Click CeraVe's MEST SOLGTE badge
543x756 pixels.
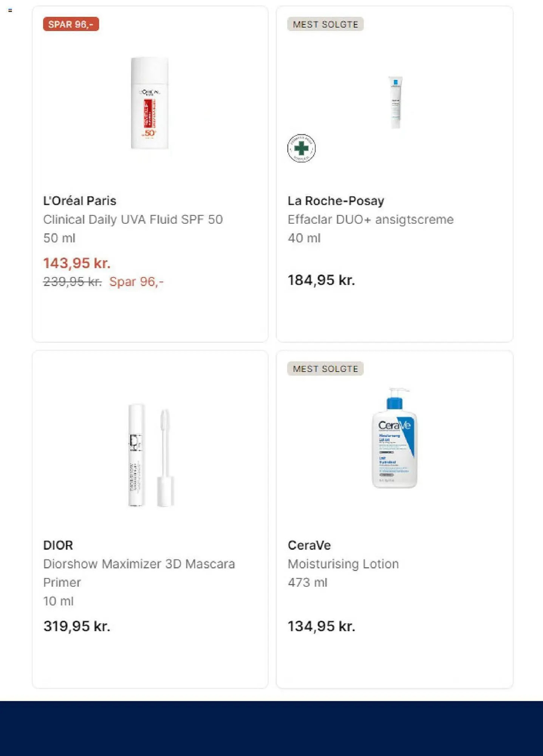(325, 369)
